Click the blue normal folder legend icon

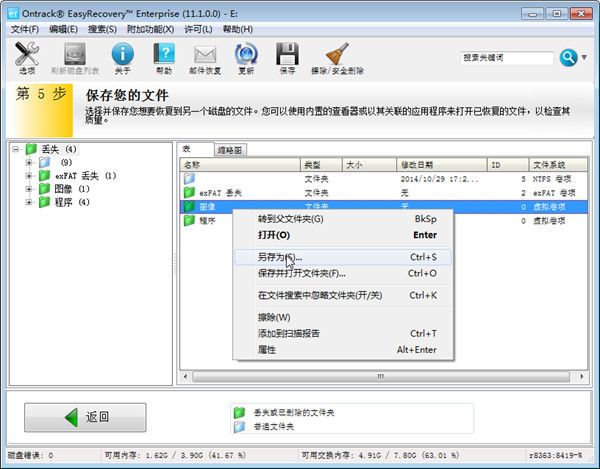(239, 426)
